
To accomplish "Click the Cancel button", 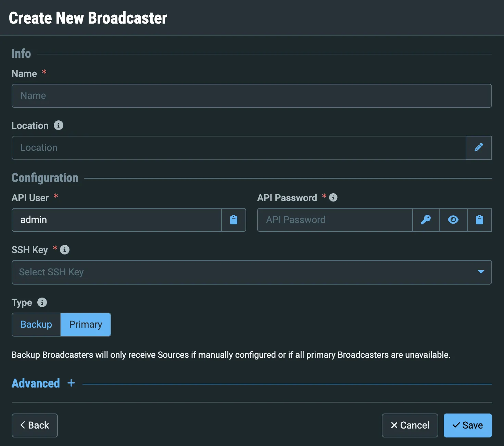I will (410, 425).
